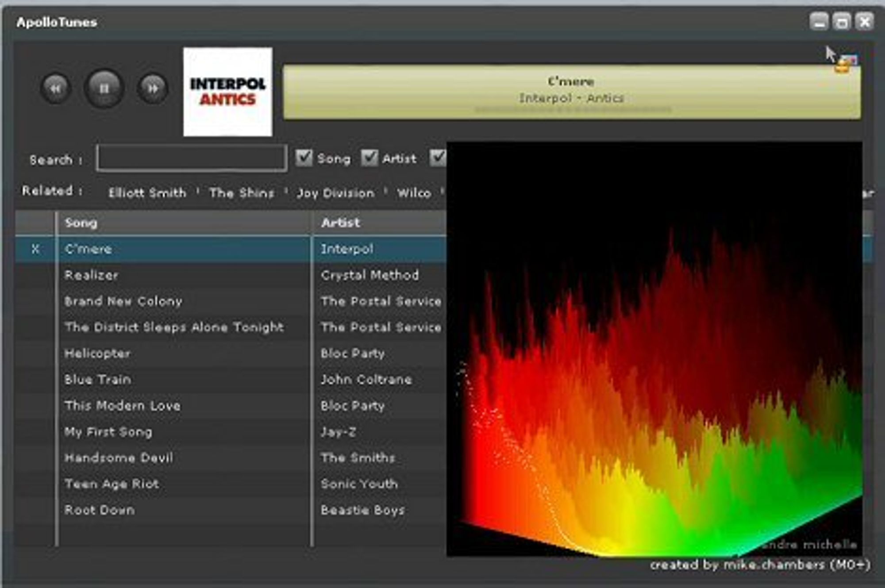This screenshot has width=885, height=588.
Task: Select the song Realizer
Action: tap(91, 275)
